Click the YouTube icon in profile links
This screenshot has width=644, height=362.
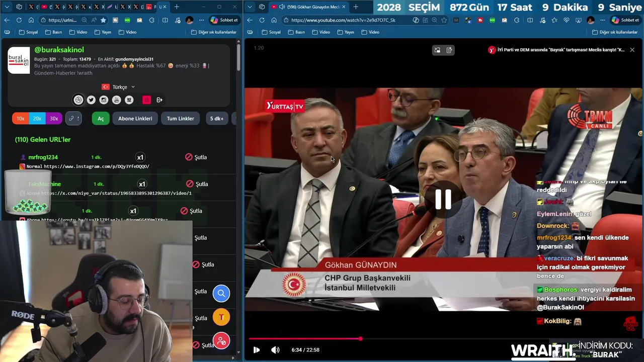pos(116,100)
